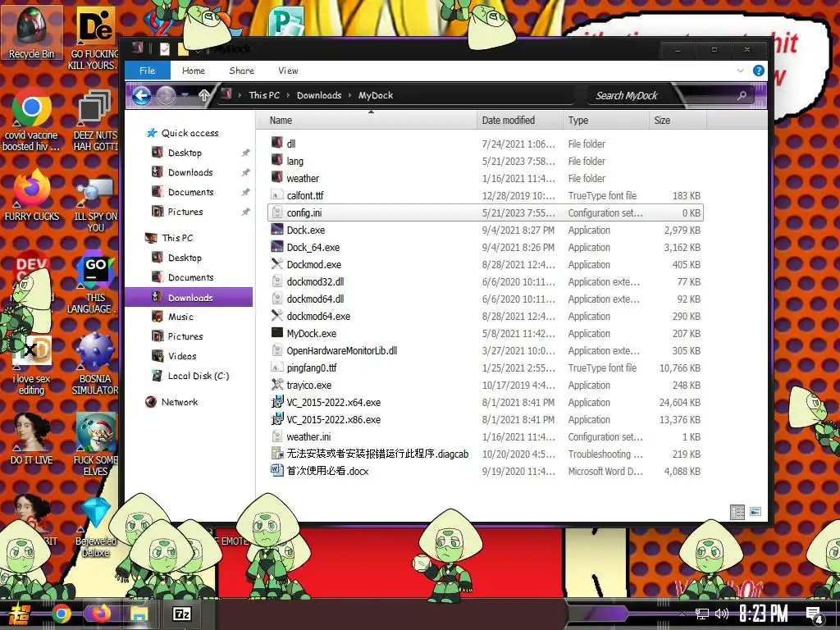Screen dimensions: 840x630
Task: Select weather.ini file
Action: (x=486, y=436)
